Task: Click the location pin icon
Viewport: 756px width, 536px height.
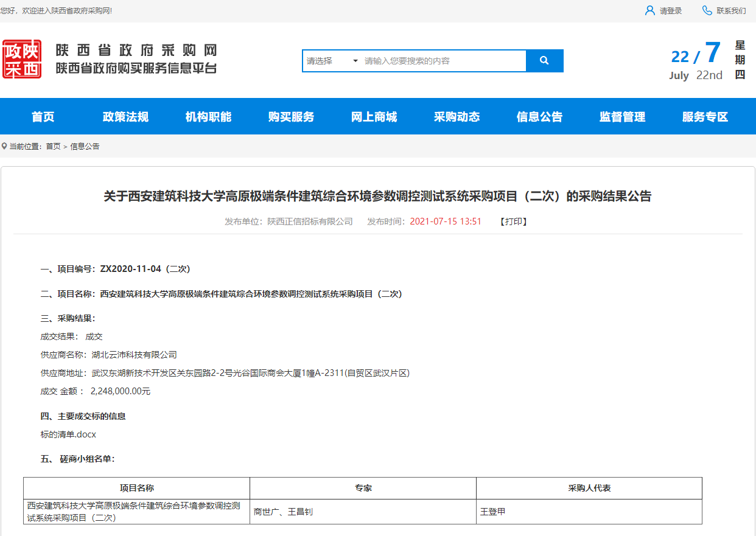Action: (x=4, y=146)
